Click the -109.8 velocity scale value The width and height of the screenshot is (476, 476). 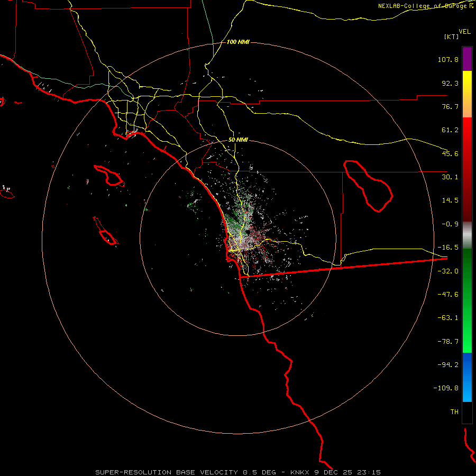tap(446, 388)
